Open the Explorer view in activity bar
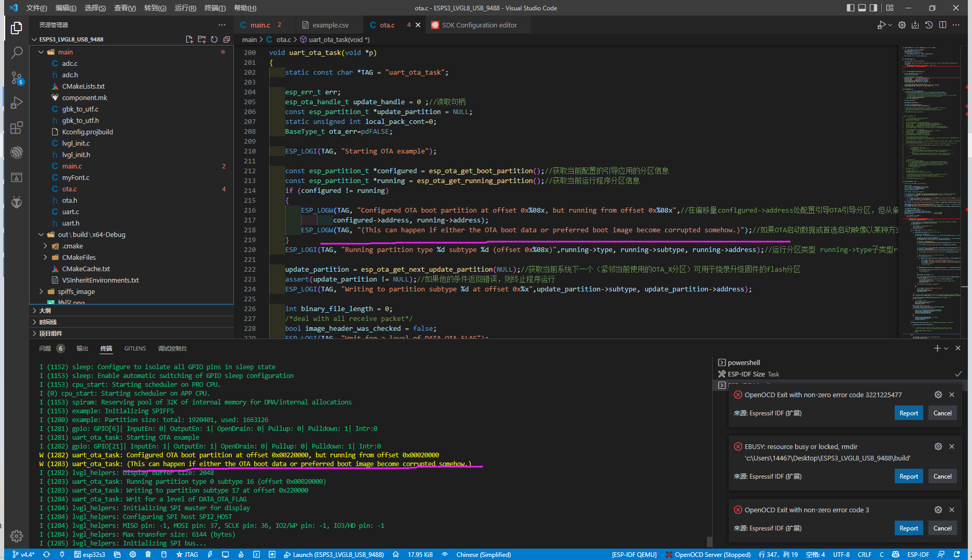Image resolution: width=972 pixels, height=560 pixels. [17, 27]
